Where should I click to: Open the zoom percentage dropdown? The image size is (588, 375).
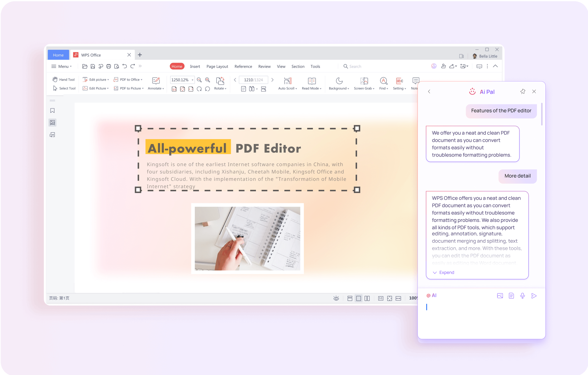[x=192, y=80]
